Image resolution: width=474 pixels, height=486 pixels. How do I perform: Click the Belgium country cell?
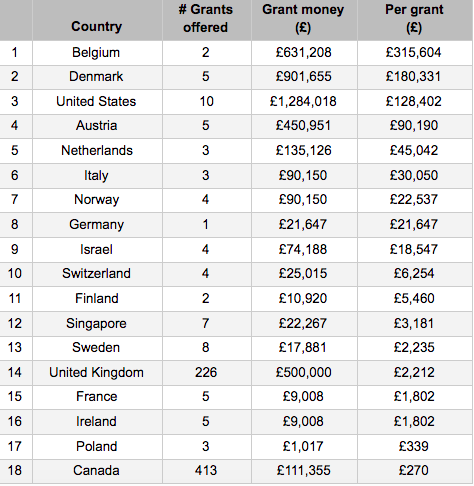click(97, 53)
